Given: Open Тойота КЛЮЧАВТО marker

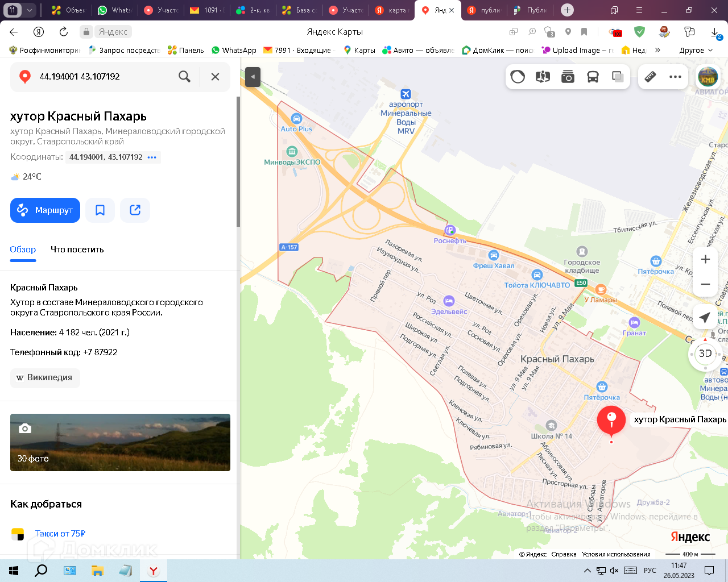Looking at the screenshot, I should click(x=537, y=275).
